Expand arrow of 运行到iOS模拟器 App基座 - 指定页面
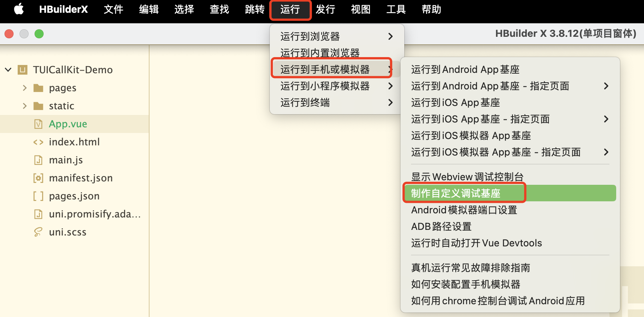644x317 pixels. 606,152
